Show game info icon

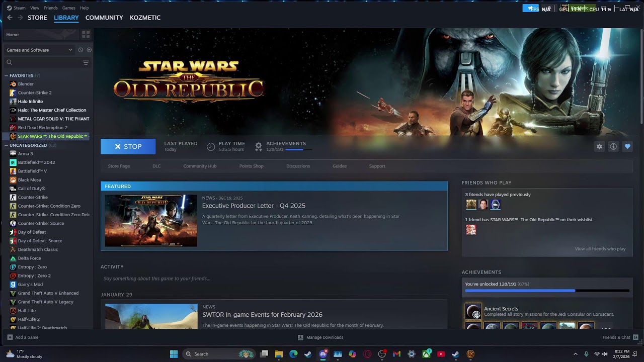(x=613, y=146)
